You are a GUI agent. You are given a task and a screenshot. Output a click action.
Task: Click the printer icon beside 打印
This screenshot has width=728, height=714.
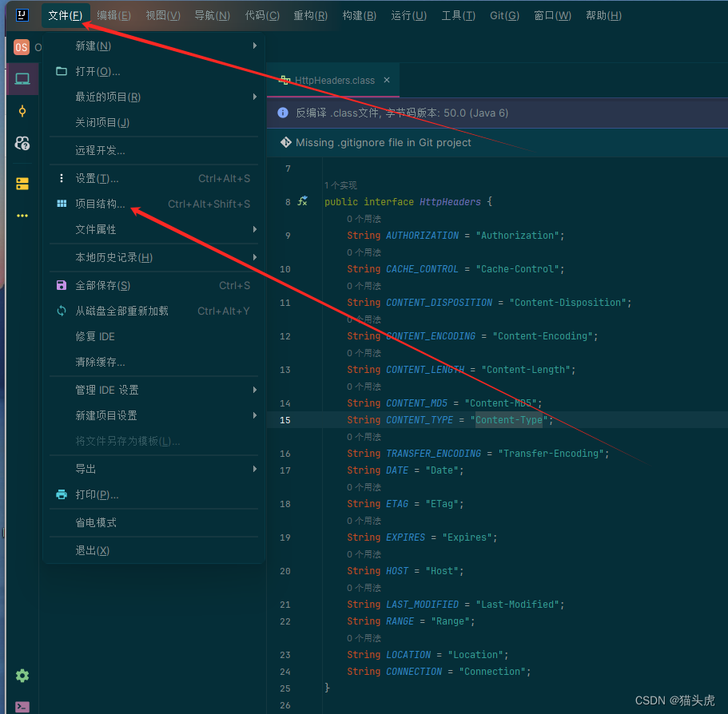point(62,494)
